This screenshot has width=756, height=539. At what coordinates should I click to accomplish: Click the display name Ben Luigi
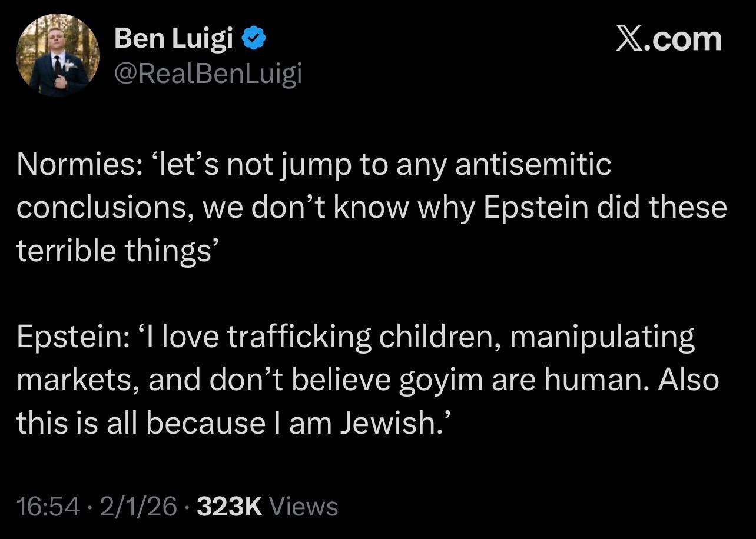point(174,39)
